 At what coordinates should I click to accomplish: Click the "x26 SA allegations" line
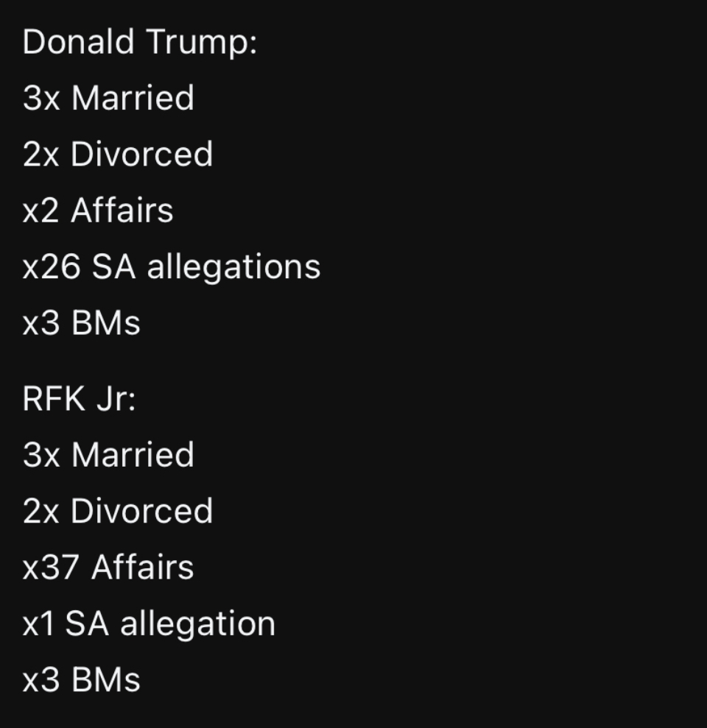[x=172, y=266]
